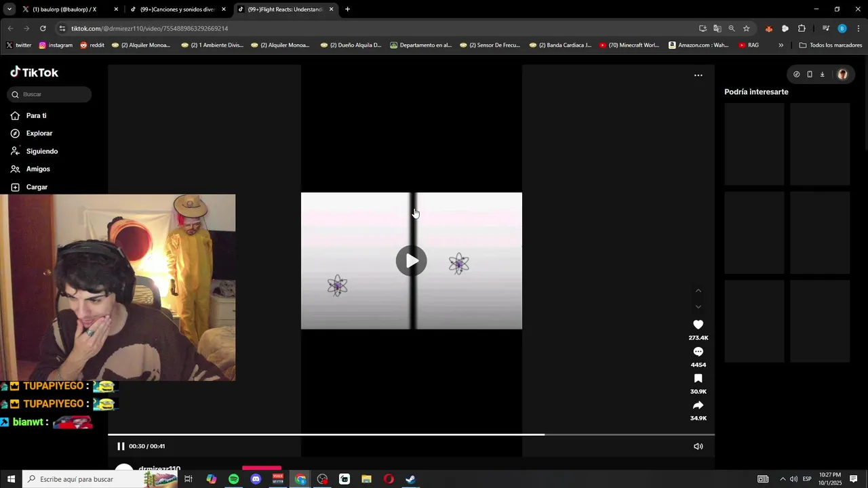Open File Explorer from the taskbar

pos(366,479)
